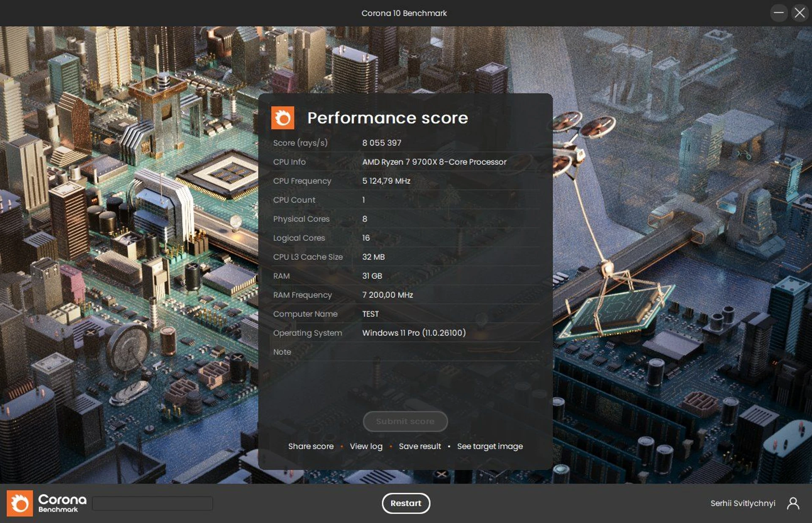Click the Save result link
This screenshot has height=523, width=812.
pyautogui.click(x=420, y=446)
